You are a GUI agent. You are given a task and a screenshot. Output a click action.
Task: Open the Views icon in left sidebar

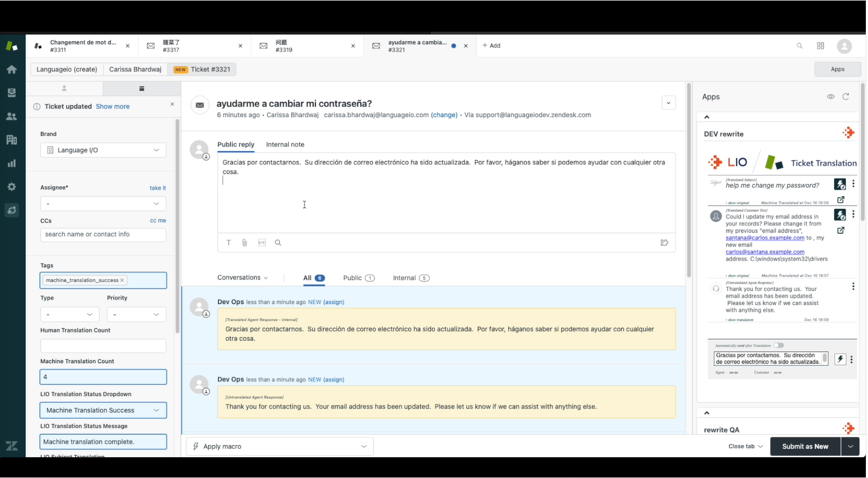click(x=12, y=93)
